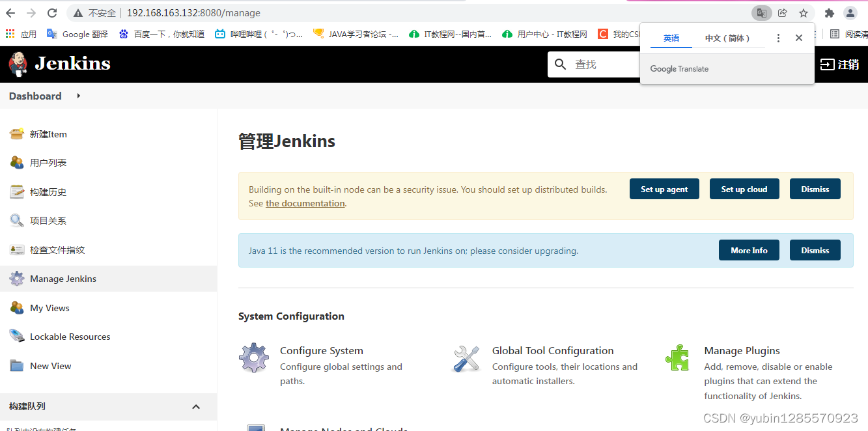The image size is (868, 431).
Task: Open Chrome profile avatar icon
Action: pos(850,13)
